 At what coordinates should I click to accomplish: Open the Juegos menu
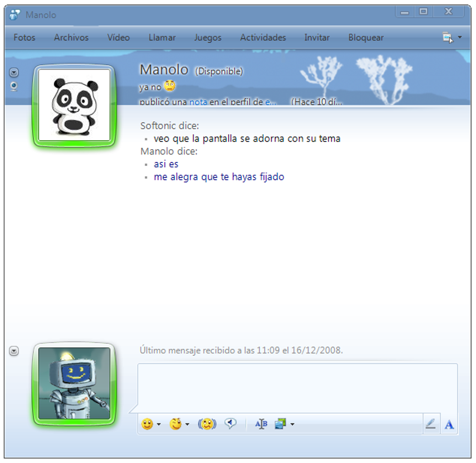[208, 38]
